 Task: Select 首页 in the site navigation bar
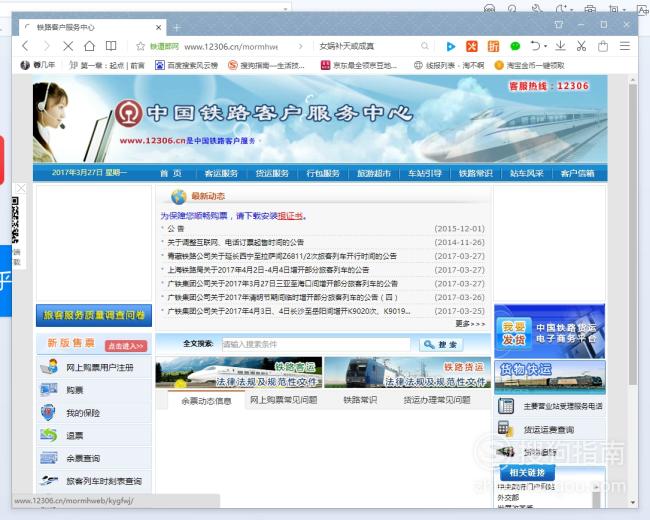tap(171, 173)
